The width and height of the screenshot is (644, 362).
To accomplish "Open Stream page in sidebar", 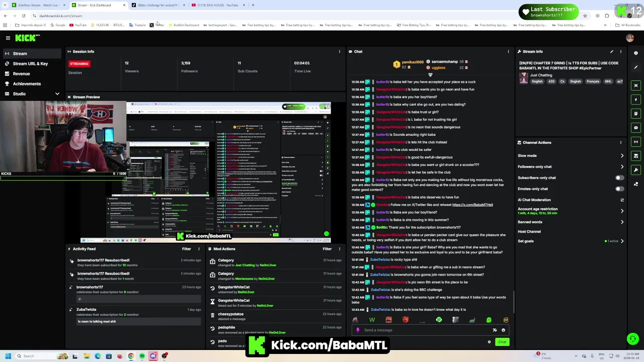I will (x=33, y=53).
